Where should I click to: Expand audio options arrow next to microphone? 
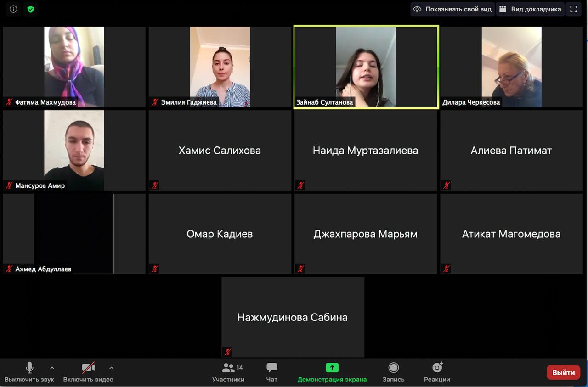(52, 368)
